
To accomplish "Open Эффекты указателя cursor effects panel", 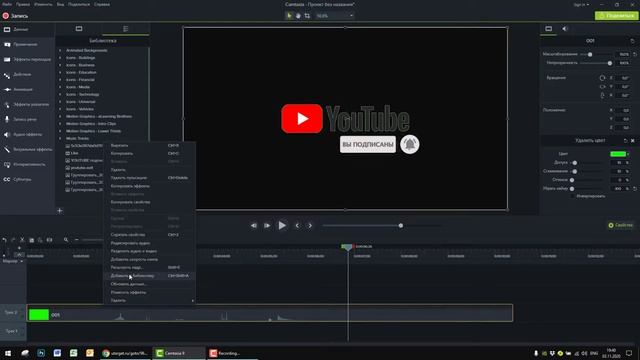I will coord(27,104).
